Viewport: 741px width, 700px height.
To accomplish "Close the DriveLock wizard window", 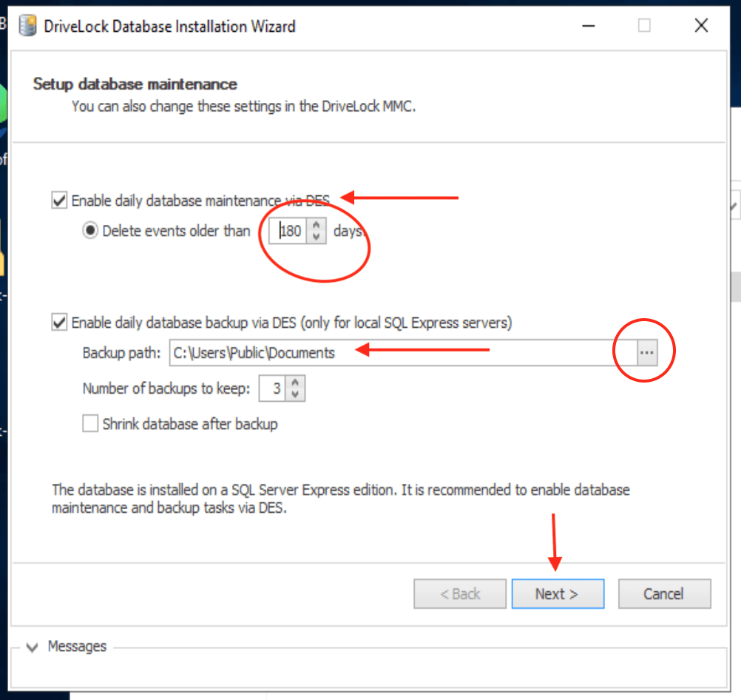I will pyautogui.click(x=701, y=26).
